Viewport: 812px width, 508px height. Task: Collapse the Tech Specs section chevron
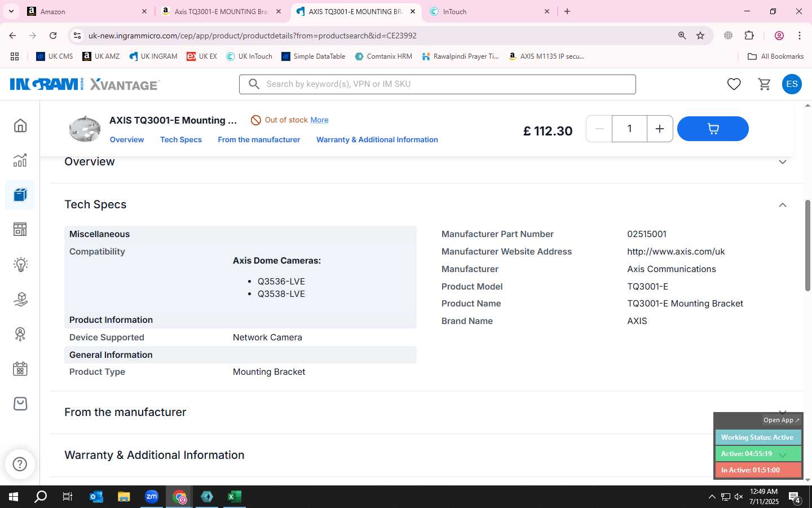click(783, 205)
